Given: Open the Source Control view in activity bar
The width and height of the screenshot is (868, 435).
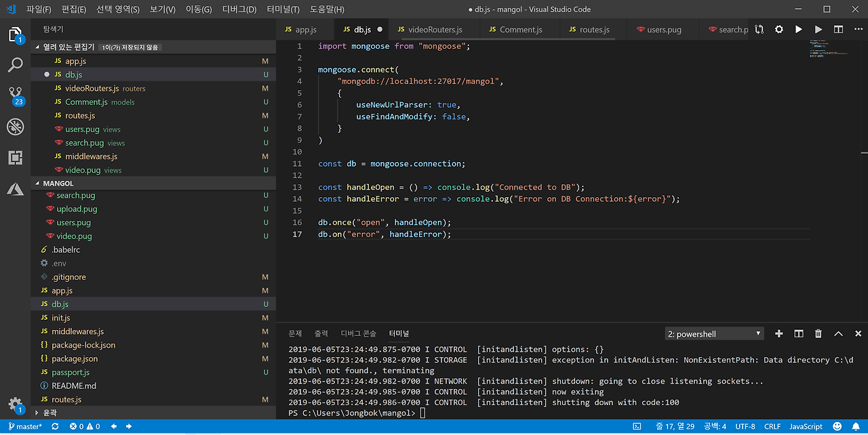Looking at the screenshot, I should point(15,95).
